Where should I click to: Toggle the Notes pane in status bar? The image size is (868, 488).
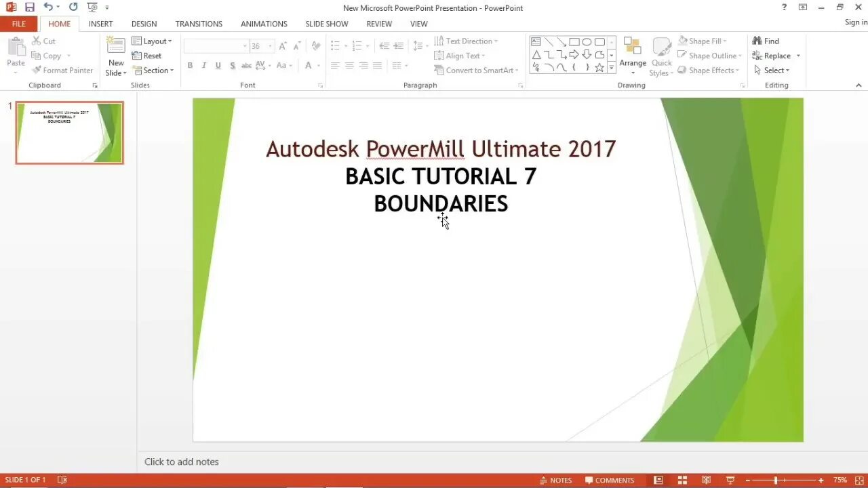click(x=556, y=480)
